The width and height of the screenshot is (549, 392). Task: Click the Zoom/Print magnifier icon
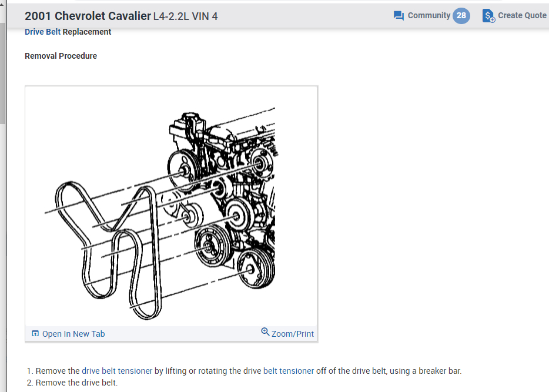(x=265, y=331)
